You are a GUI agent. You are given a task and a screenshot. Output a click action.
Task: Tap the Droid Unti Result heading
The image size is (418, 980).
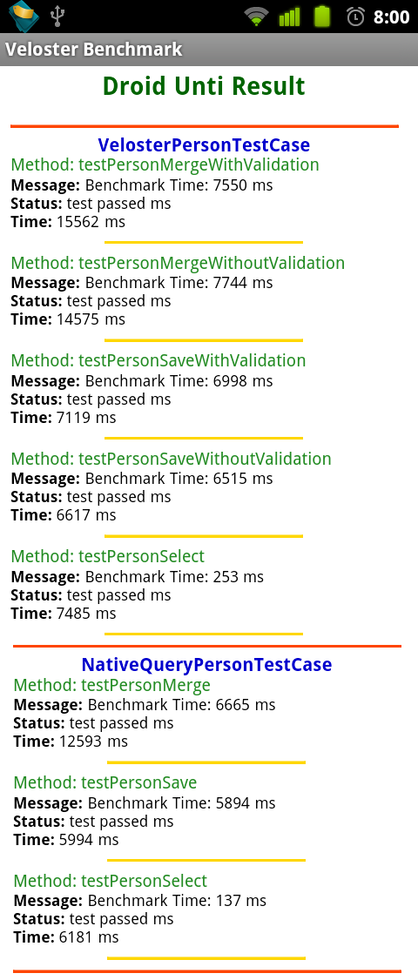(204, 85)
